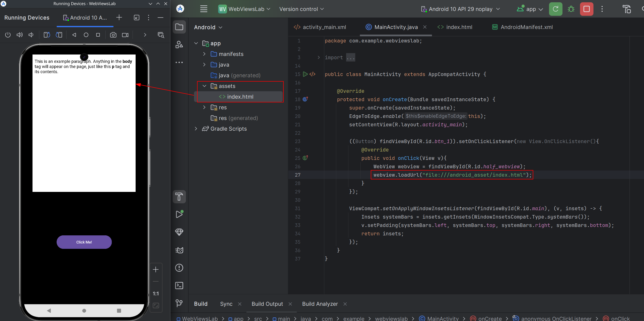This screenshot has width=644, height=321.
Task: Open the more actions kebab in main toolbar
Action: [x=602, y=9]
